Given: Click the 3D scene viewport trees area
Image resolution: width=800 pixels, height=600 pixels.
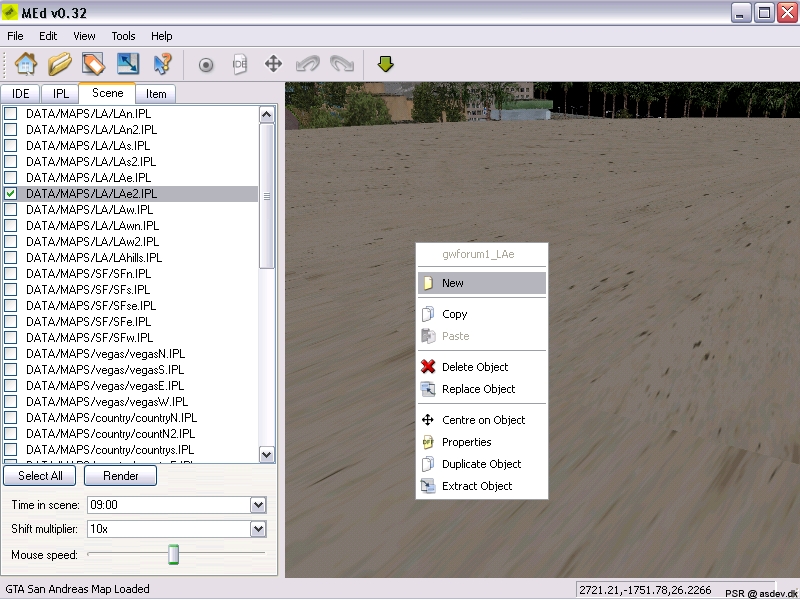Looking at the screenshot, I should [542, 101].
